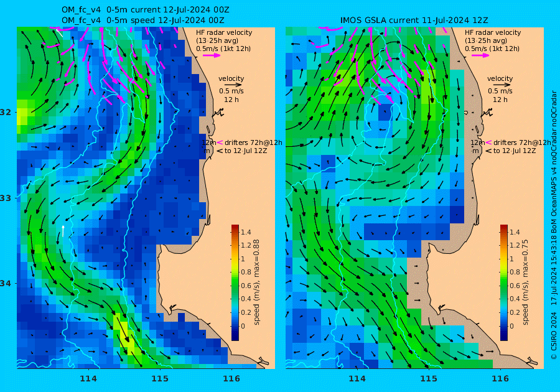Click the '0' tick on the right colorbar
This screenshot has width=560, height=392.
pos(511,326)
